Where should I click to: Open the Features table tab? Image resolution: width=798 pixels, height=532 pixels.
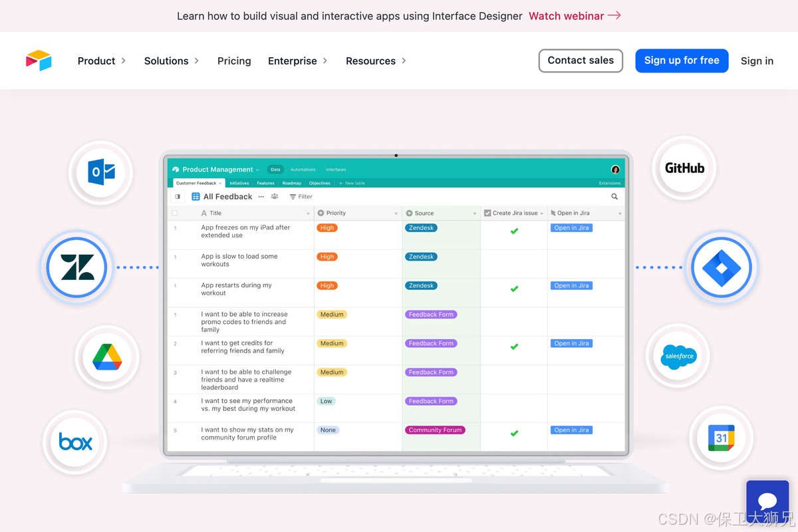point(265,183)
